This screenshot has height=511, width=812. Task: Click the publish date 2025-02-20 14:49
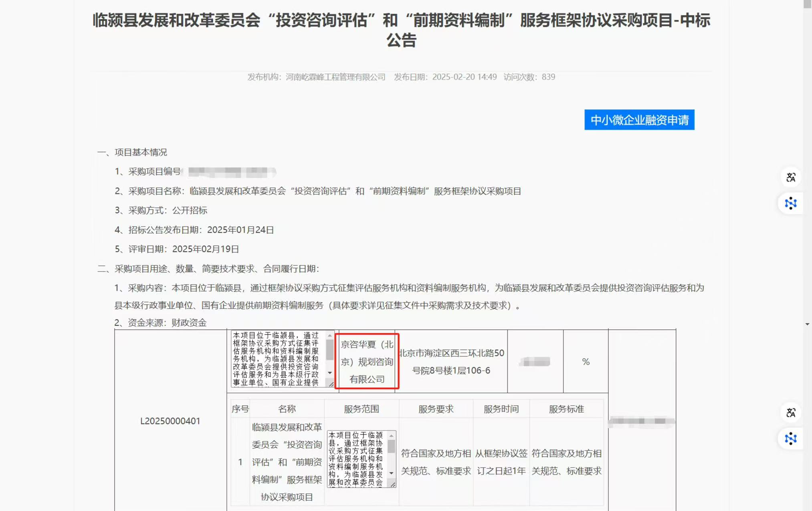pyautogui.click(x=465, y=77)
